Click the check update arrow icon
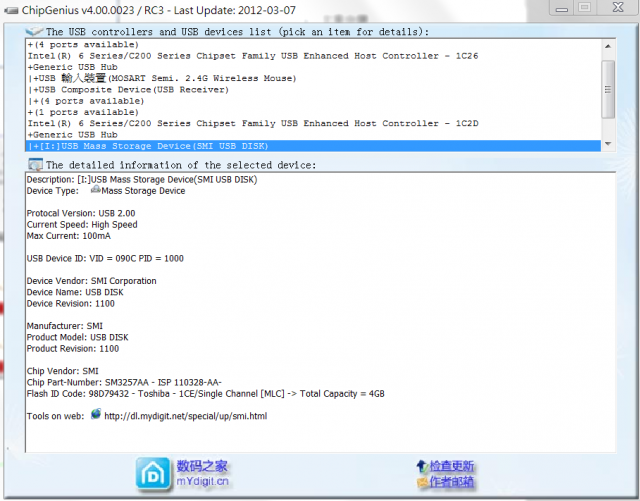 click(x=422, y=465)
